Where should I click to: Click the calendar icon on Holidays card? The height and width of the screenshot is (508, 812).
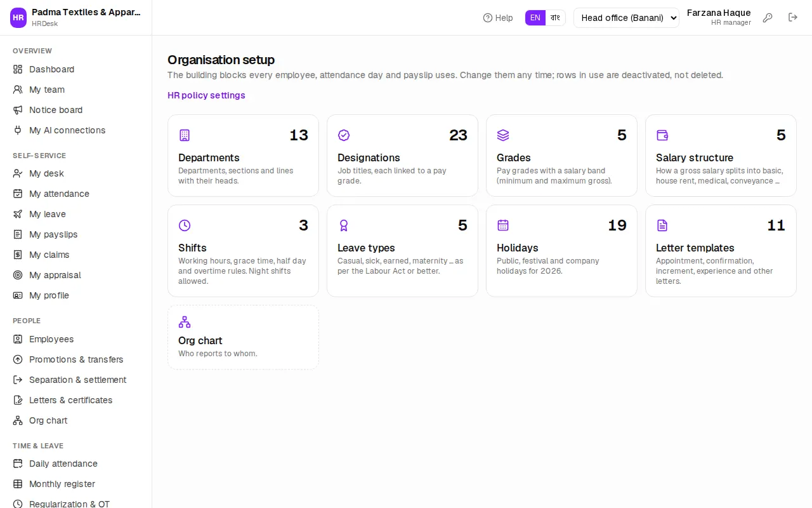coord(503,225)
